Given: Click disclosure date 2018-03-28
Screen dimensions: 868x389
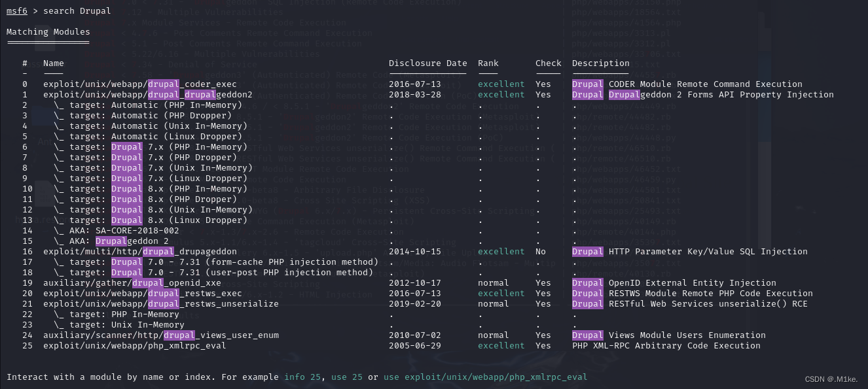Looking at the screenshot, I should coord(415,95).
